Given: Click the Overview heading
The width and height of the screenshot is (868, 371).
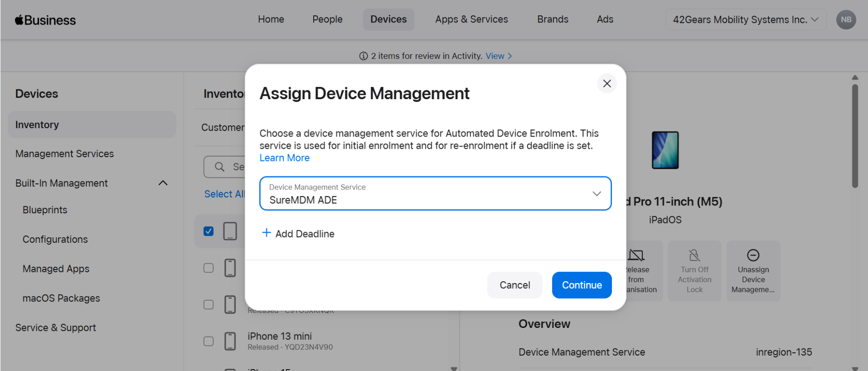Looking at the screenshot, I should pos(544,324).
